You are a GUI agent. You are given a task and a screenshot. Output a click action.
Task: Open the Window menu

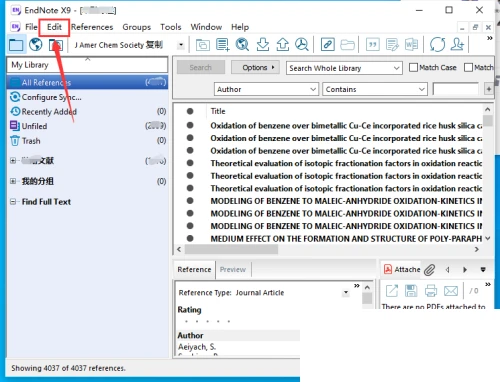pos(206,27)
